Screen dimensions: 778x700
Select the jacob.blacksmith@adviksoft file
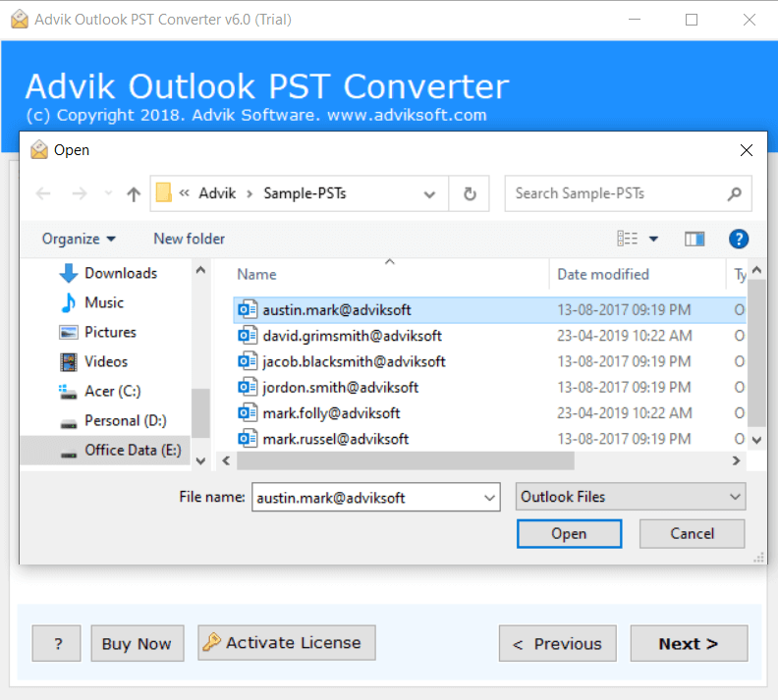(489, 361)
